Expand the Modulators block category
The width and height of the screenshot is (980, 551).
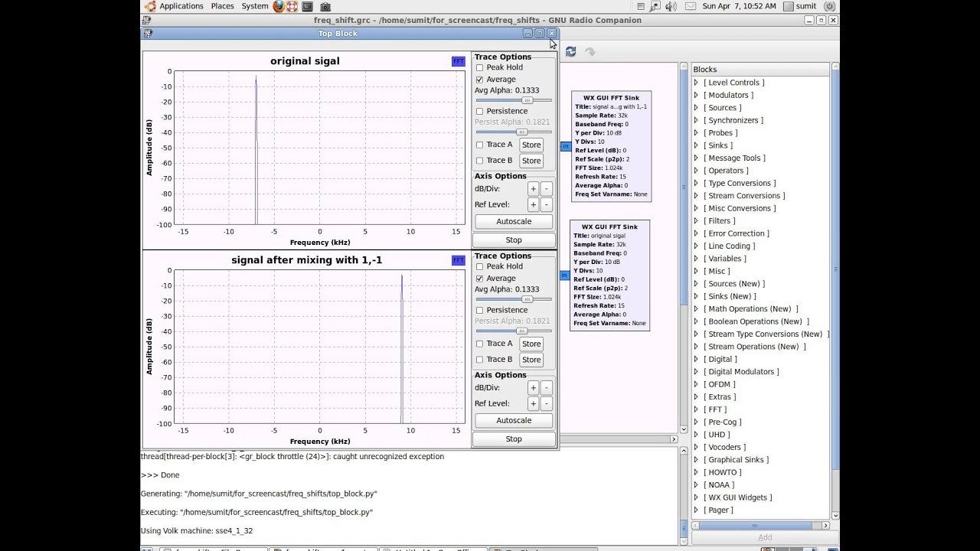(697, 95)
